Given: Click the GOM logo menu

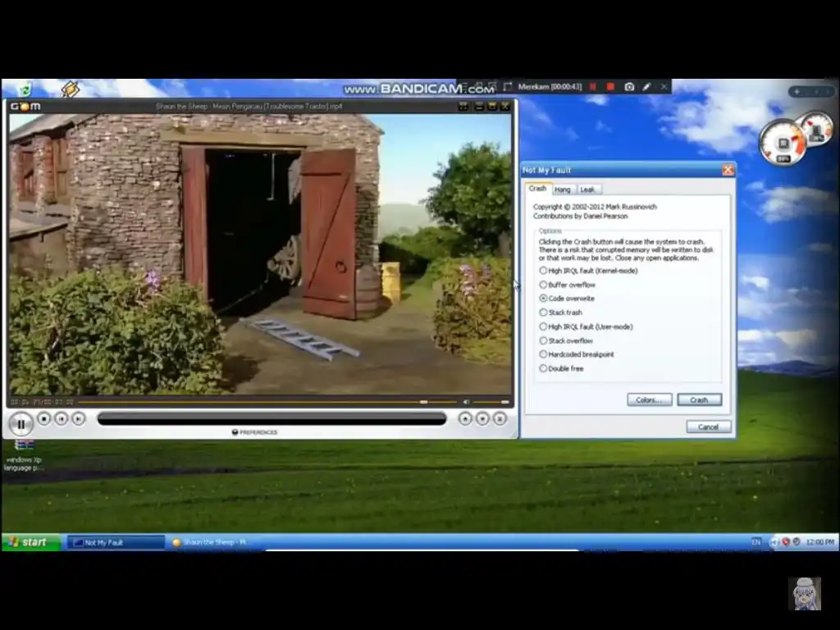Looking at the screenshot, I should tap(25, 106).
